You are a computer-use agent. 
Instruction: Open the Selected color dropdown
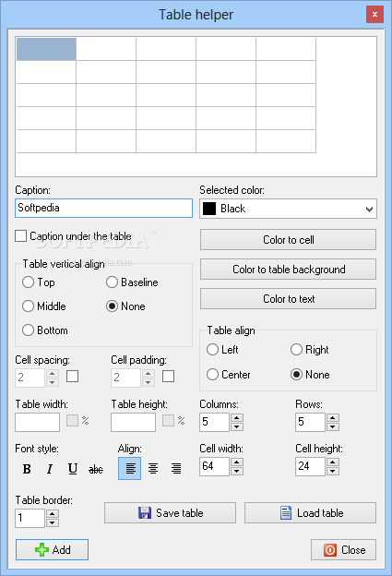click(x=288, y=209)
